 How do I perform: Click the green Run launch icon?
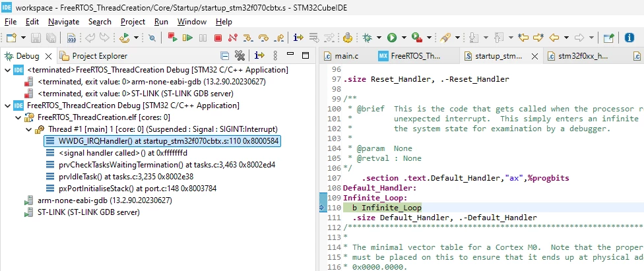click(392, 38)
